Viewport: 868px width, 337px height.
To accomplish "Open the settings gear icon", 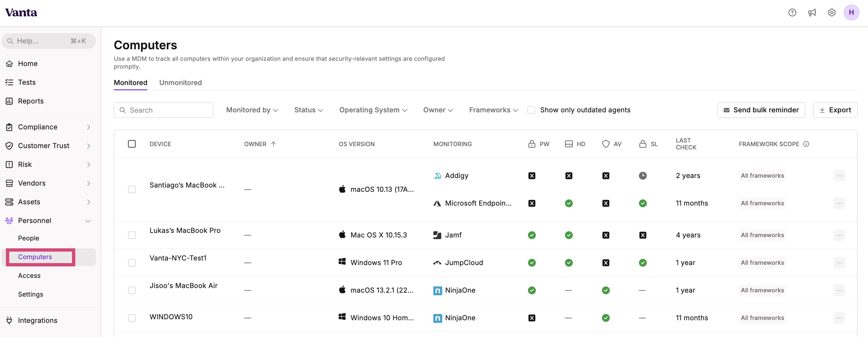I will pos(832,12).
